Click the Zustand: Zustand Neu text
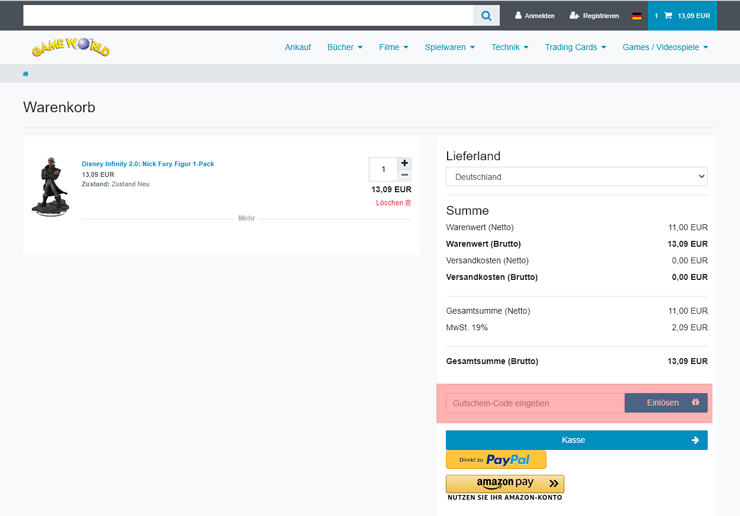740x516 pixels. tap(116, 184)
